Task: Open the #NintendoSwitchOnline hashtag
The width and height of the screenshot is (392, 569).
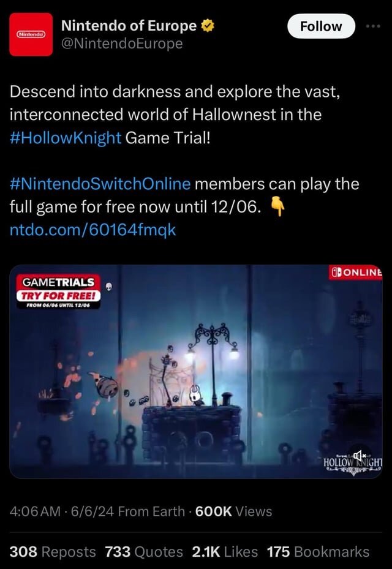Action: pos(100,184)
